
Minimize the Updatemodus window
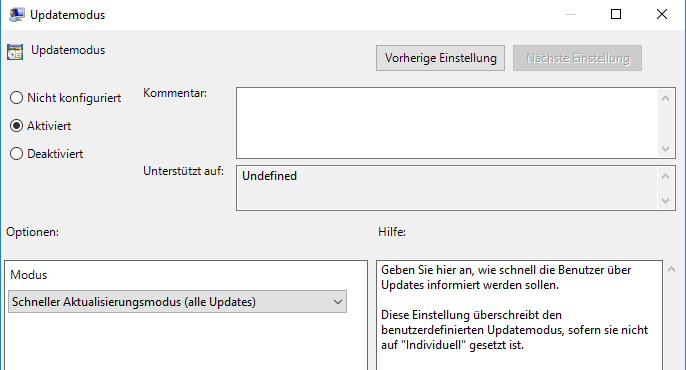[570, 14]
